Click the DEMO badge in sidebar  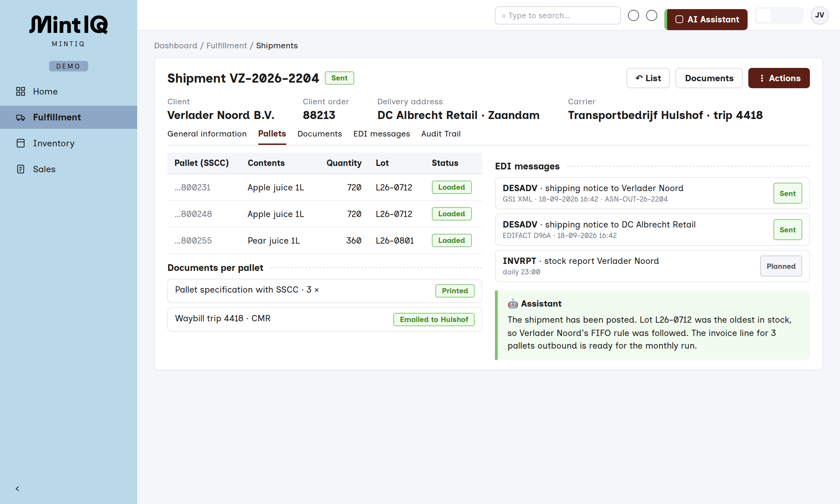coord(69,66)
